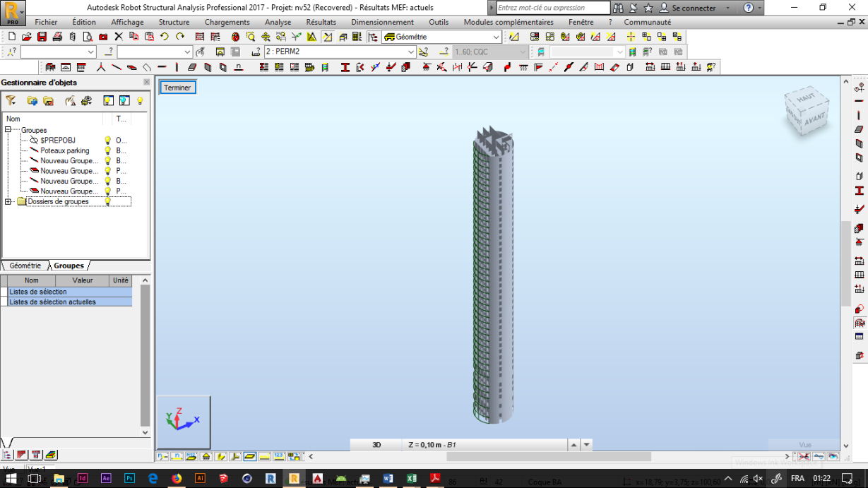Open the search binoculars icon in title bar
The width and height of the screenshot is (868, 488).
(619, 8)
